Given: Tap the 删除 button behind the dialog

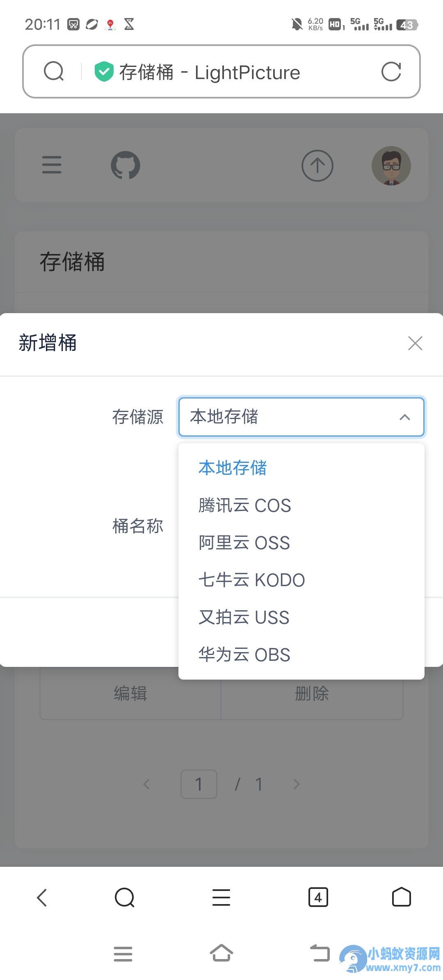Looking at the screenshot, I should 312,694.
